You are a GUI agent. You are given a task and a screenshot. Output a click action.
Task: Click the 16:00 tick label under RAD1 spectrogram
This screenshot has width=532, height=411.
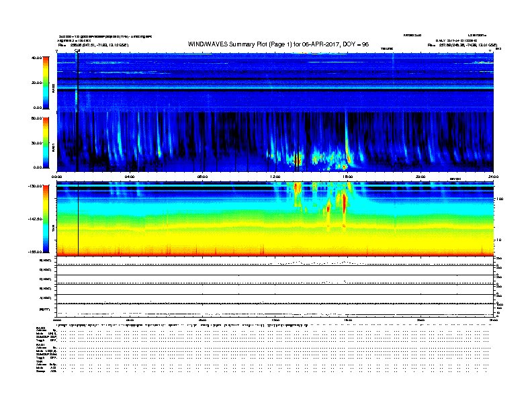tap(348, 177)
